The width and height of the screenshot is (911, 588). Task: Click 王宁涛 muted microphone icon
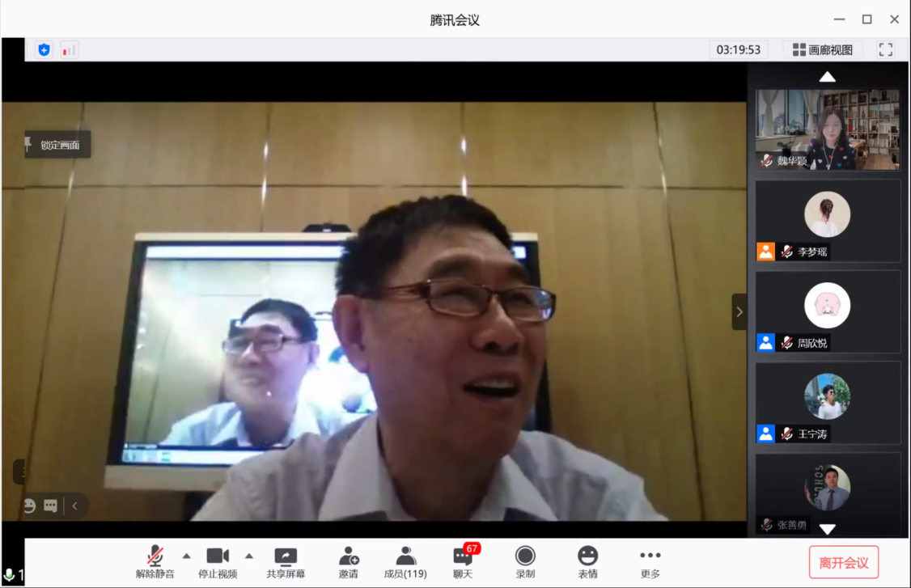pyautogui.click(x=786, y=434)
